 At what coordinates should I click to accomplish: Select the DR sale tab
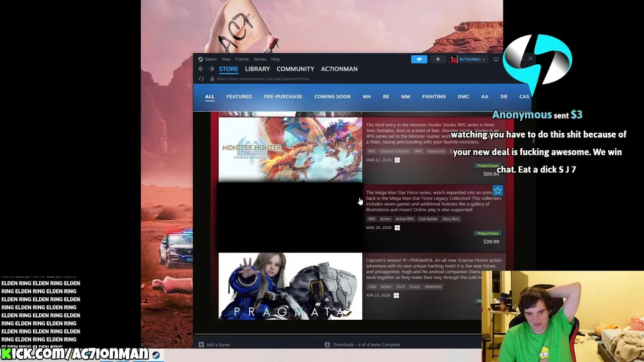pos(504,97)
